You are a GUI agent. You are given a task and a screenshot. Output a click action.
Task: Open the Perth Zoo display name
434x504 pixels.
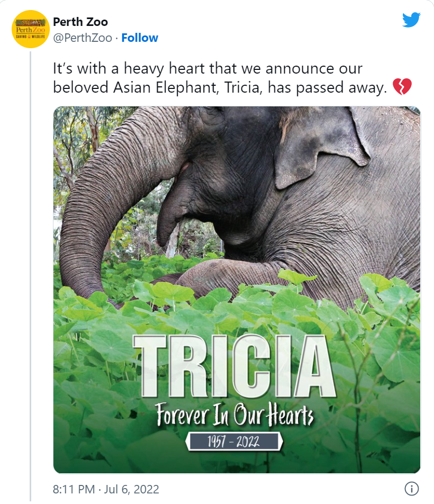click(80, 22)
